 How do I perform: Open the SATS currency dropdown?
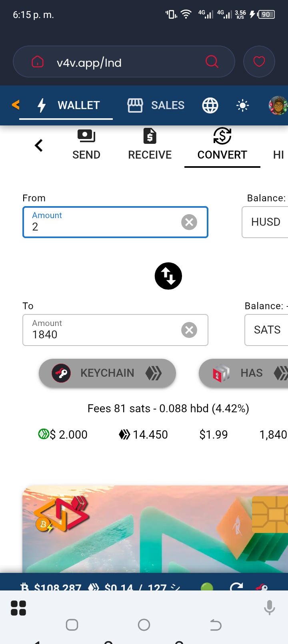coord(267,330)
